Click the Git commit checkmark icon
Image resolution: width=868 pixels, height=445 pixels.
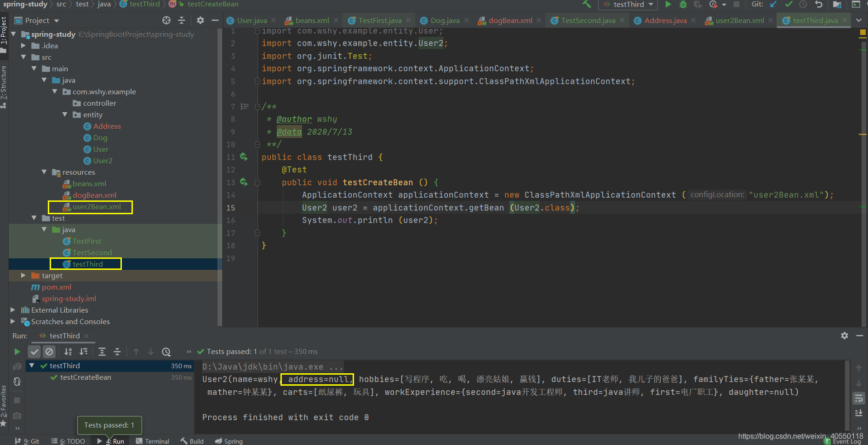click(788, 4)
